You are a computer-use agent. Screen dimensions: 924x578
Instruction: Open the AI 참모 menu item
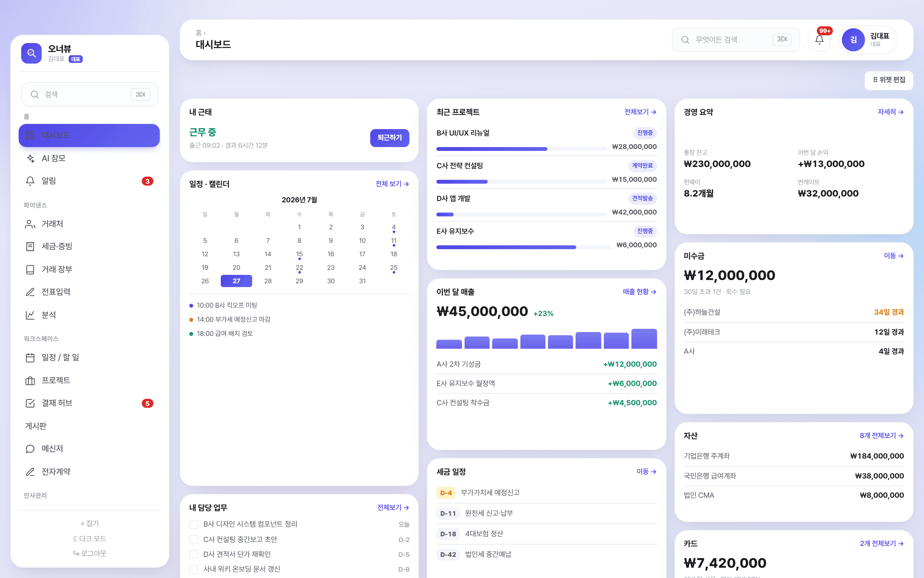[x=89, y=158]
